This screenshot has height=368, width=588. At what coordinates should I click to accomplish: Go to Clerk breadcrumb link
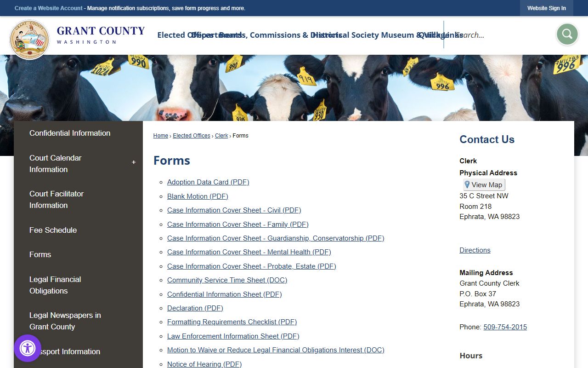(221, 136)
